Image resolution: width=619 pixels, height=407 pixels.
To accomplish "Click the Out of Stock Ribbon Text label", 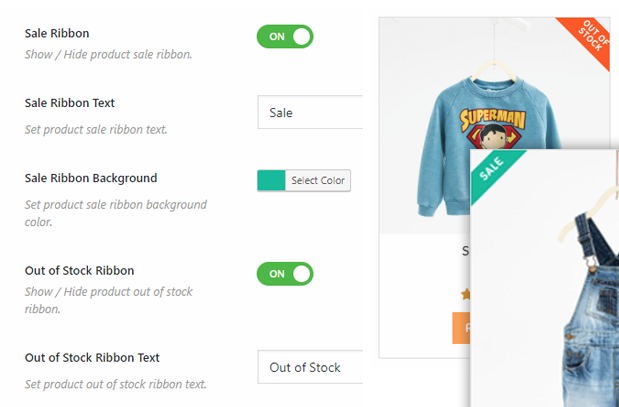I will 92,358.
